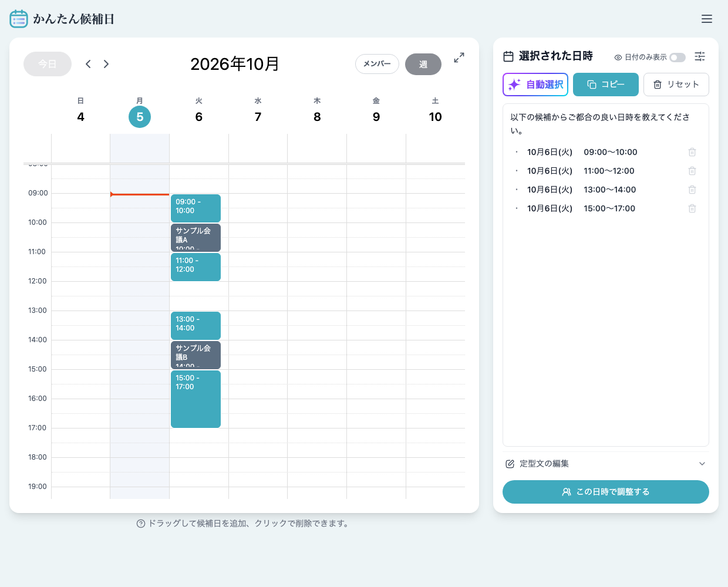Screen dimensions: 728x587
Task: Click the 自動選択 button
Action: click(x=535, y=85)
